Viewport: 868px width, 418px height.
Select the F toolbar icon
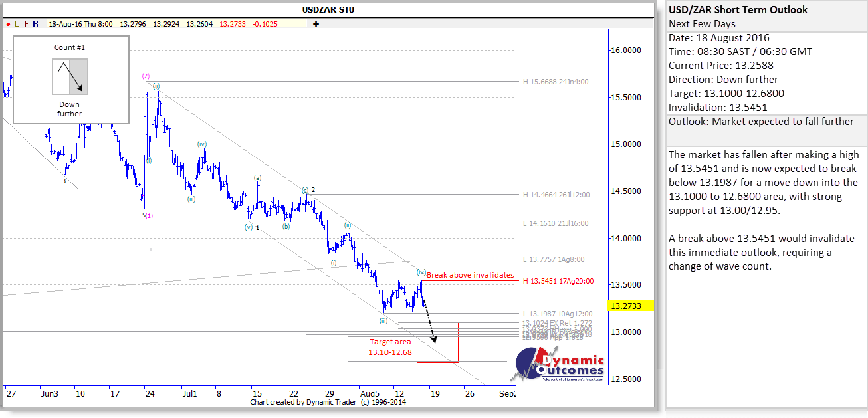[x=26, y=23]
